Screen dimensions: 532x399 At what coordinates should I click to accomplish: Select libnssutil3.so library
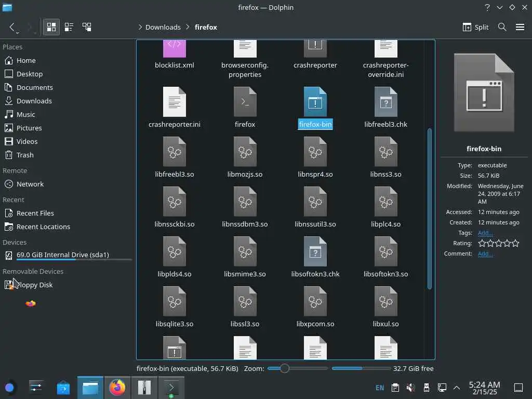pos(315,208)
